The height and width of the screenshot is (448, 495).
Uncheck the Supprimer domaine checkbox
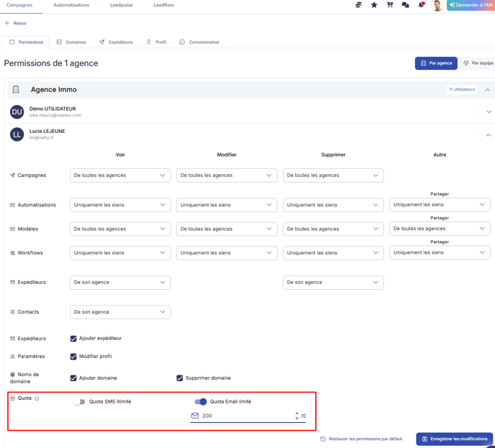[180, 378]
